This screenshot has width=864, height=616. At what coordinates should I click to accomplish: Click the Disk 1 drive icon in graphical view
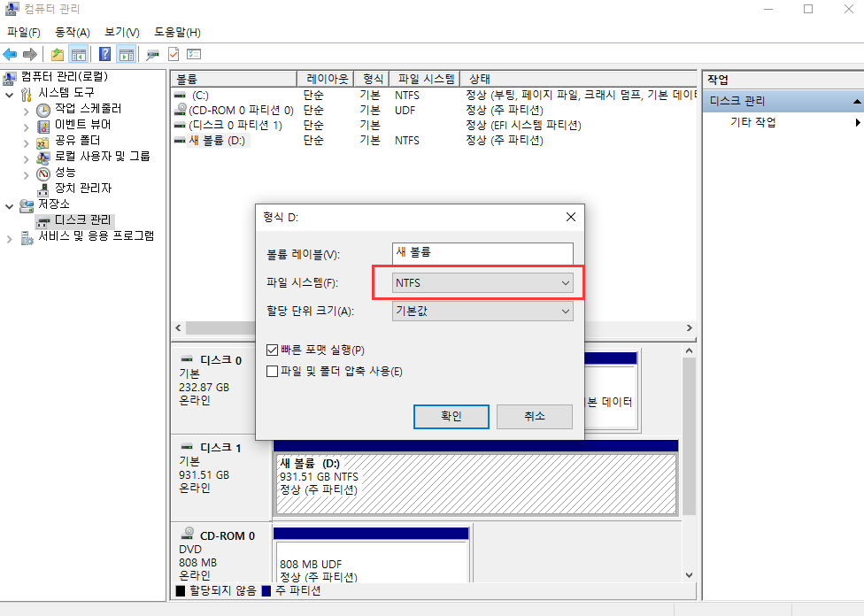(x=187, y=446)
